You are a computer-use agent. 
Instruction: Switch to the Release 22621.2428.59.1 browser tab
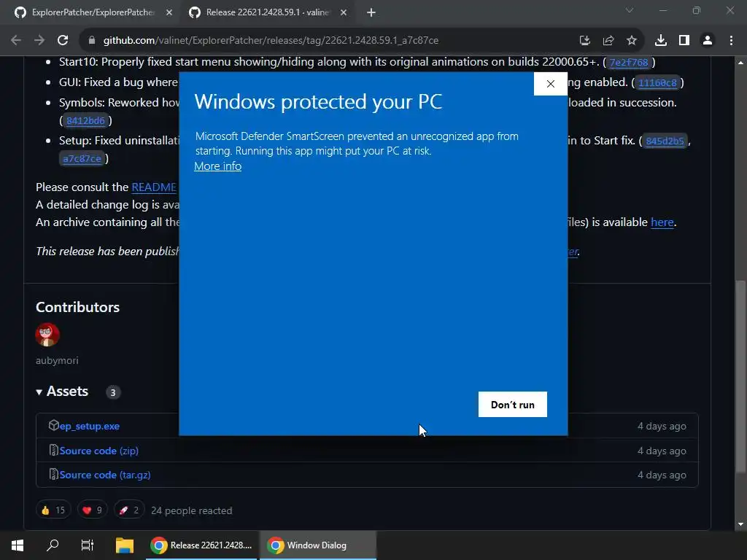pyautogui.click(x=267, y=12)
